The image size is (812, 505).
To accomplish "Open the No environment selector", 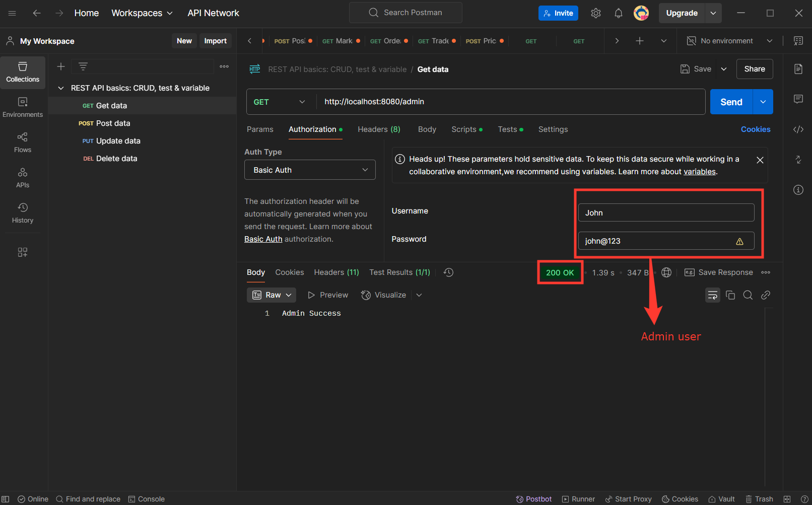I will coord(730,41).
